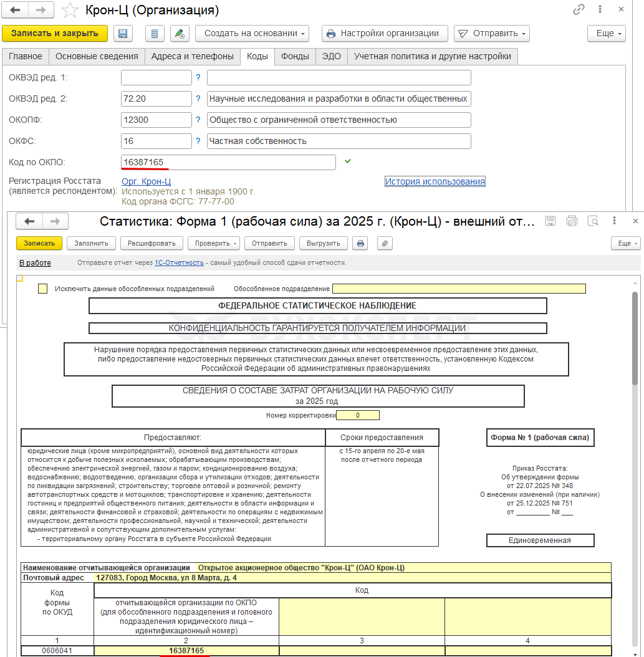Open the Еще menu in the report window
Viewport: 644px width, 657px height.
[626, 244]
